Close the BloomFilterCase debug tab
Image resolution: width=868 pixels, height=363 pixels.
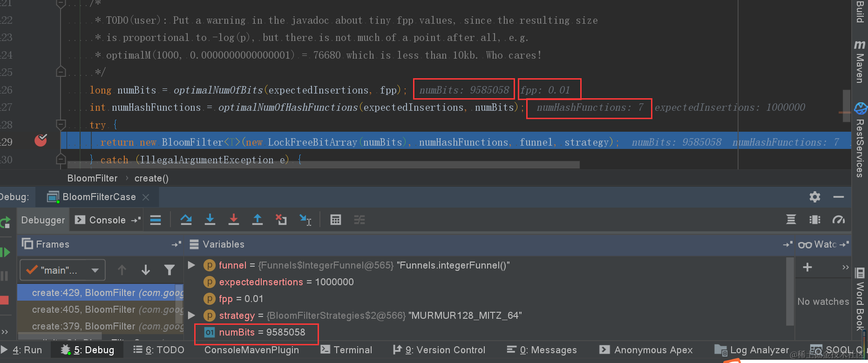click(146, 197)
